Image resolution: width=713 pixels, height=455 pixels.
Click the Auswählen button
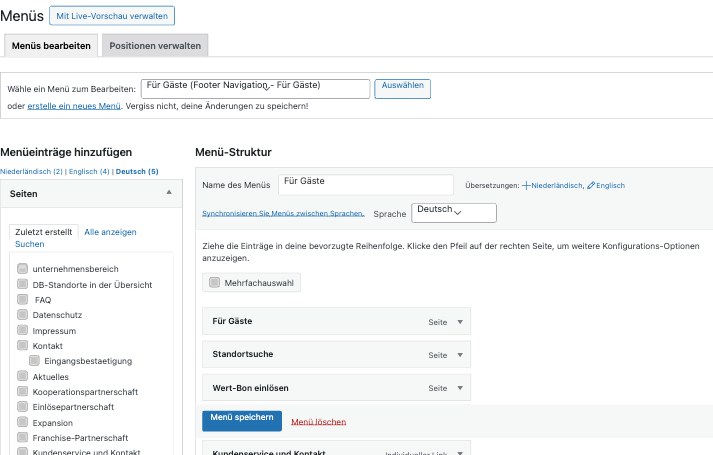[402, 89]
